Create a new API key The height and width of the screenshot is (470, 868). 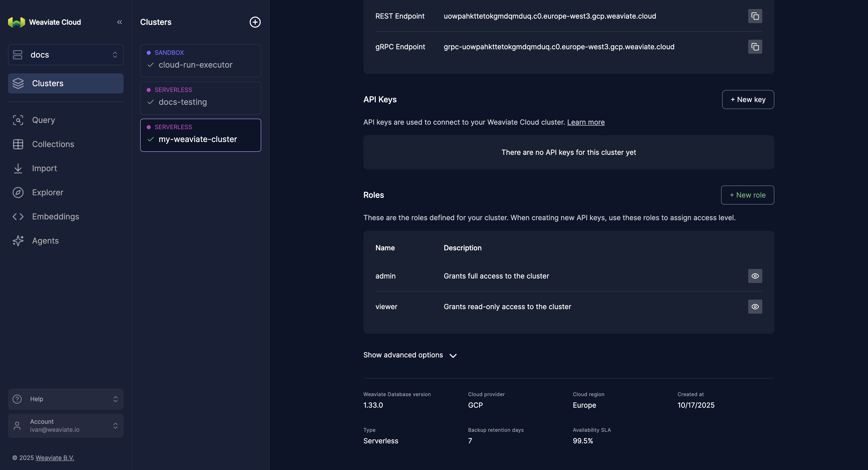click(x=748, y=100)
